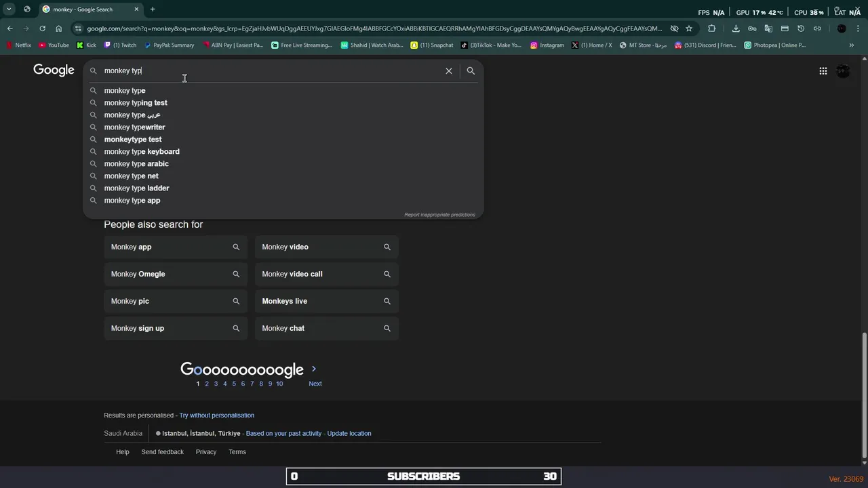Open the YouTube bookmark
Viewport: 868px width, 488px height.
tap(54, 45)
